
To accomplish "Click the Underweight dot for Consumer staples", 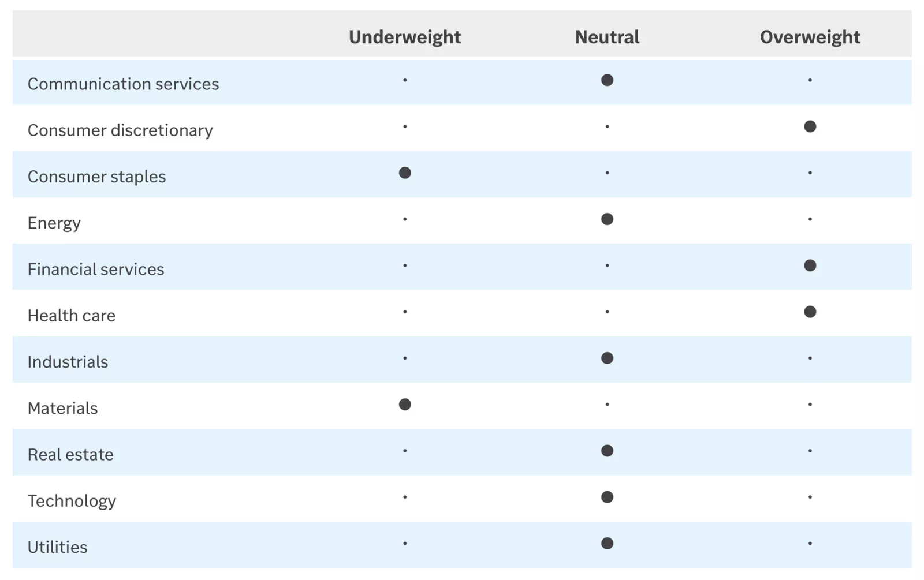I will (x=405, y=173).
